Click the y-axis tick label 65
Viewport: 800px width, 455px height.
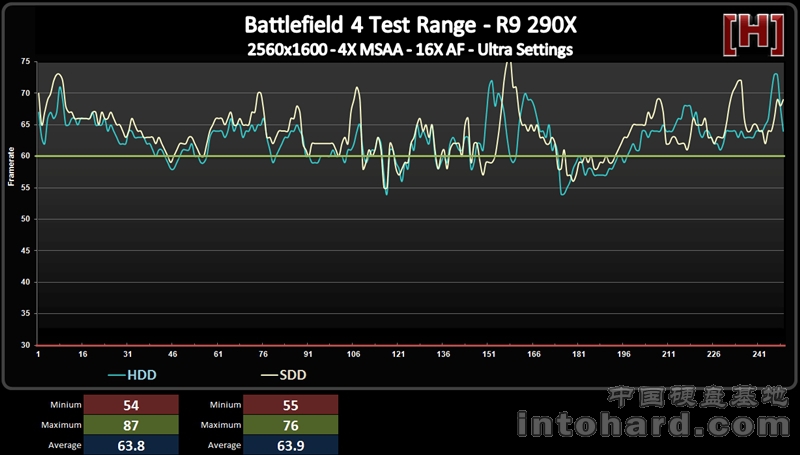pos(26,125)
